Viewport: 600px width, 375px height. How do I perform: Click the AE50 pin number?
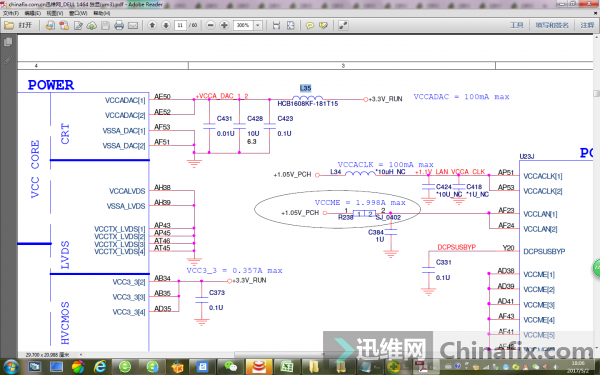click(x=162, y=97)
